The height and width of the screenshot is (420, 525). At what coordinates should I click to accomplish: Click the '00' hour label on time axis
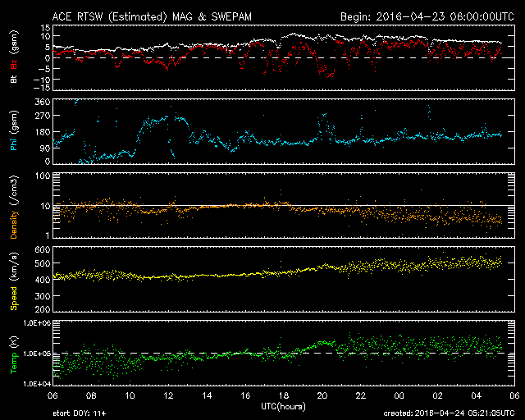click(399, 395)
